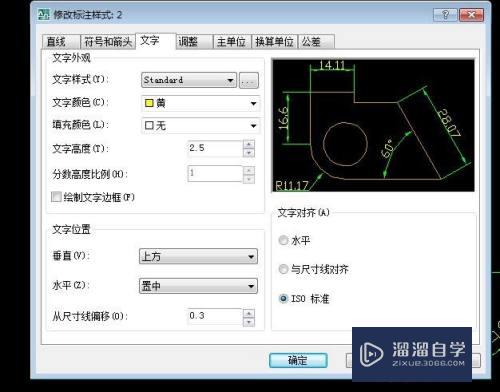Go to the 调整 tab
Viewport: 500px width, 392px height.
194,42
